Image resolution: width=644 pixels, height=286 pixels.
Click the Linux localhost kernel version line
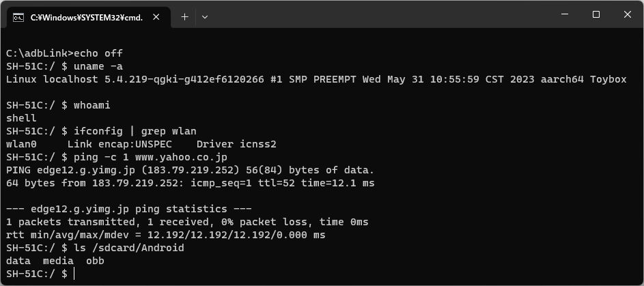316,79
